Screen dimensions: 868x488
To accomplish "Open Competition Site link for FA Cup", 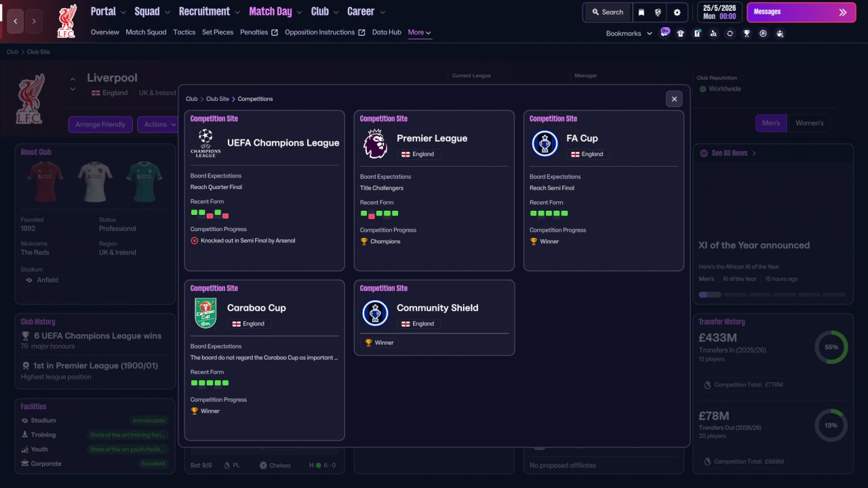I will 553,119.
